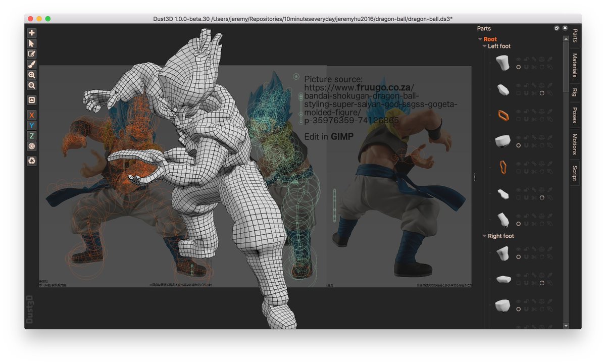The width and height of the screenshot is (606, 364).
Task: Click chain-link icon on fourth Left foot part
Action: point(534,137)
